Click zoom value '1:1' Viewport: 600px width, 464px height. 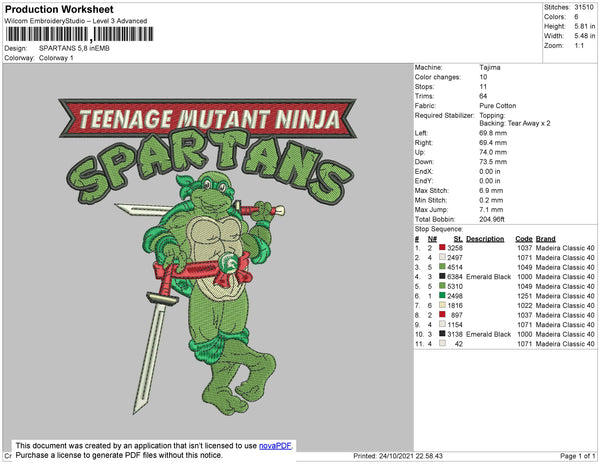coord(579,46)
